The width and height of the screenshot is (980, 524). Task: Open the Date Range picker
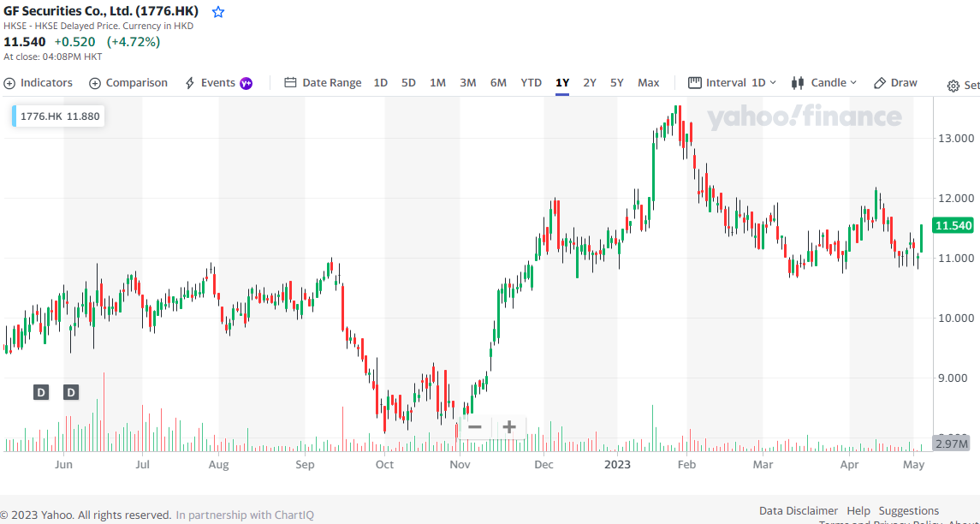[324, 83]
